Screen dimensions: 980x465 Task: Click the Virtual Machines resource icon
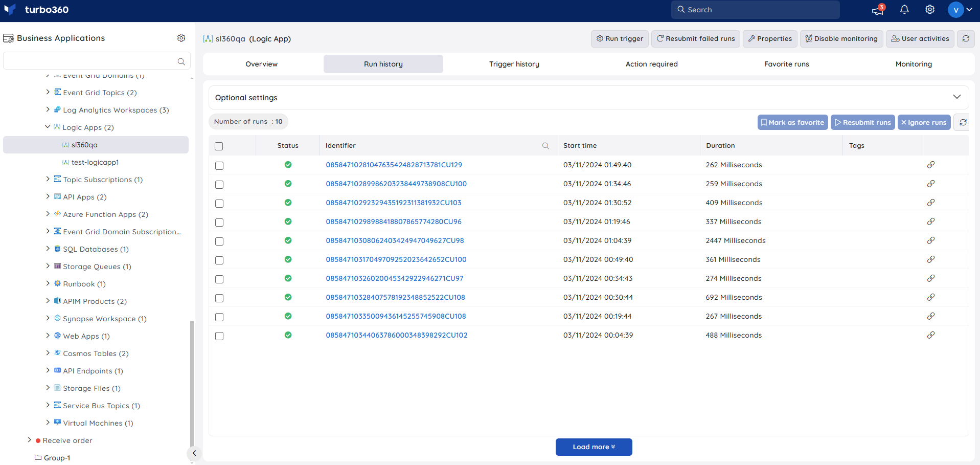tap(57, 423)
